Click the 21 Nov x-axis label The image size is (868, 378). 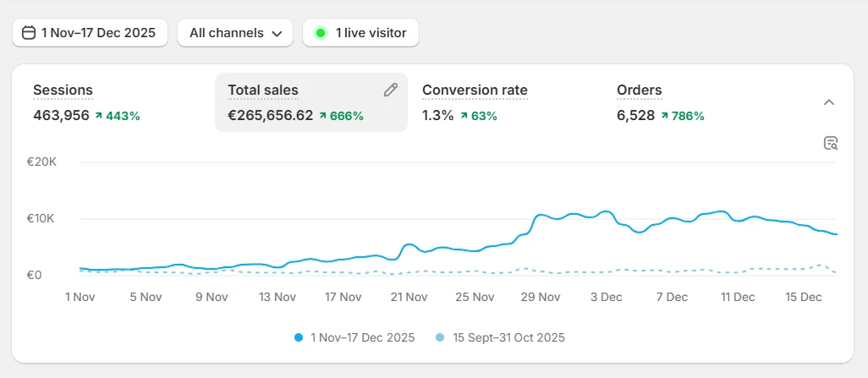[409, 297]
